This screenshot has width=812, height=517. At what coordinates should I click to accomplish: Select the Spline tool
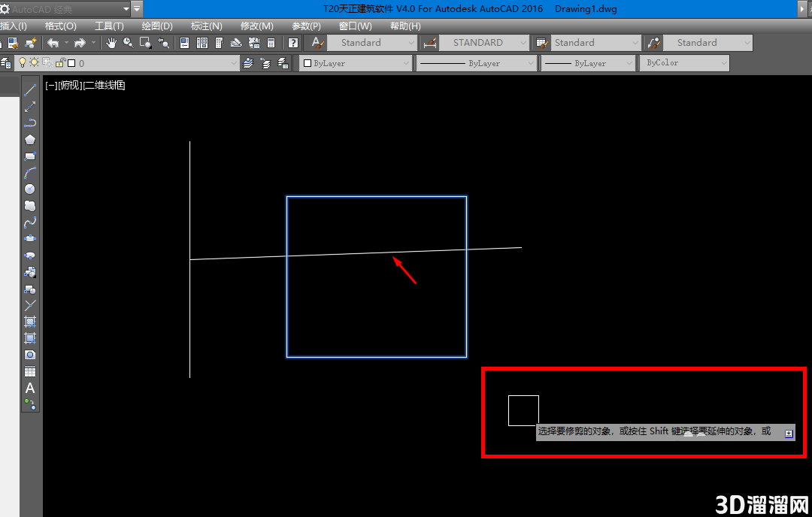[x=30, y=222]
